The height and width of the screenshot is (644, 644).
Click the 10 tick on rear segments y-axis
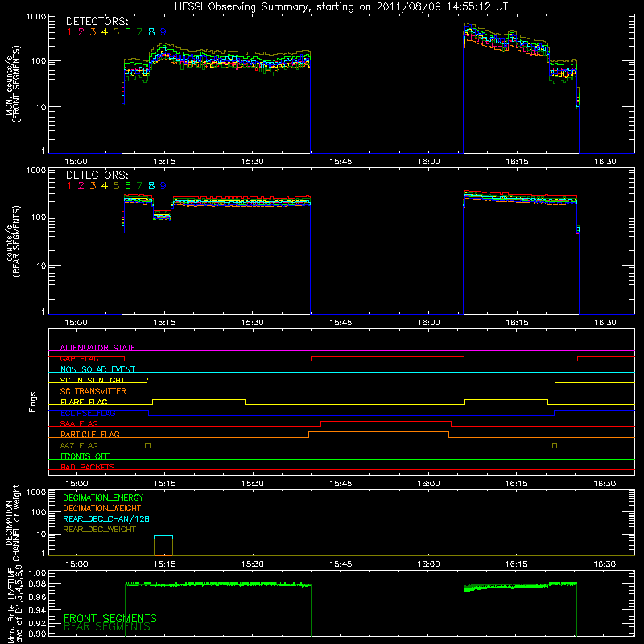[41, 266]
